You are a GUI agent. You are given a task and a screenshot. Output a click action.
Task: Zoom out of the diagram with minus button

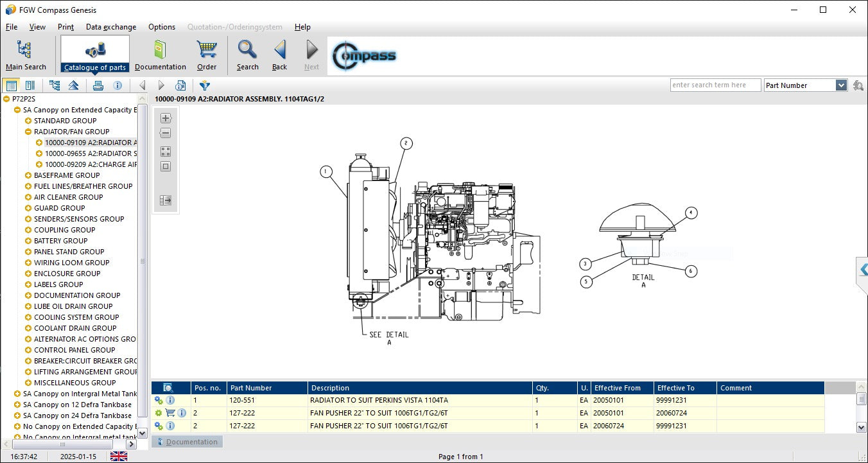(x=166, y=133)
